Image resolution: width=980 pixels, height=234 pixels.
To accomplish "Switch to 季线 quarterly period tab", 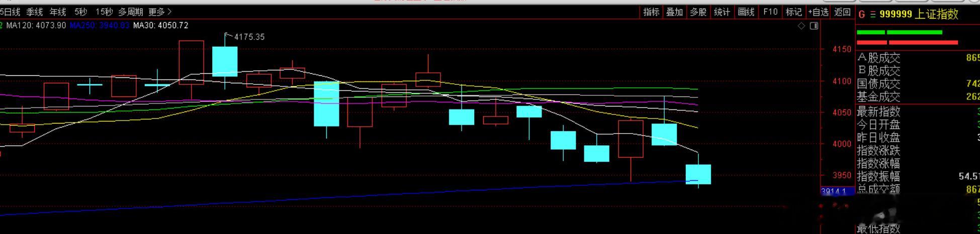I will tap(35, 12).
